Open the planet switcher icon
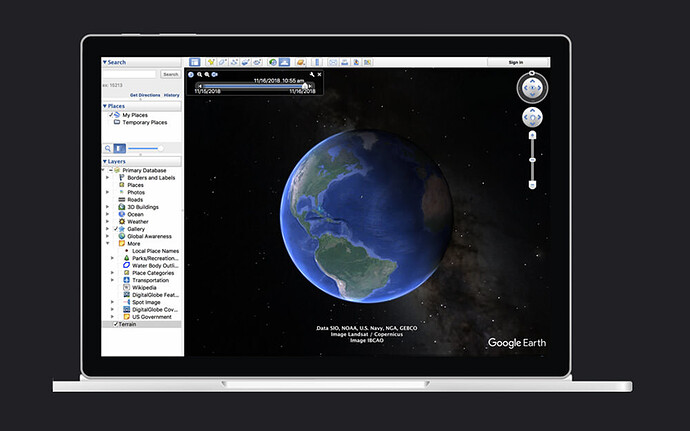 click(301, 62)
